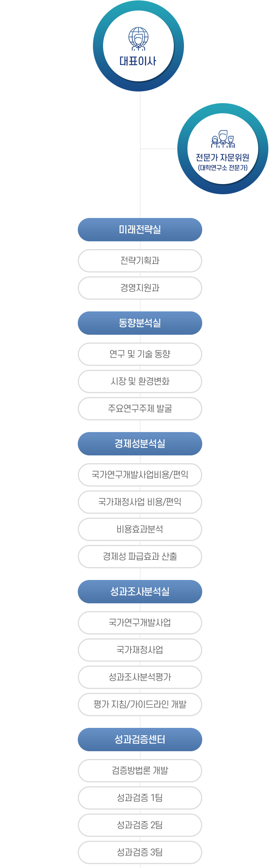Select the 경제성분석실 department header

point(140,444)
